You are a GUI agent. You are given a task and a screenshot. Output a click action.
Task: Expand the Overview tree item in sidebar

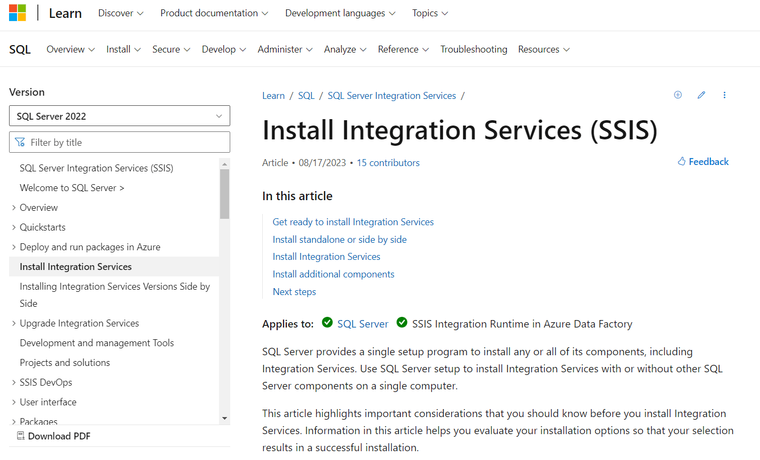[14, 207]
